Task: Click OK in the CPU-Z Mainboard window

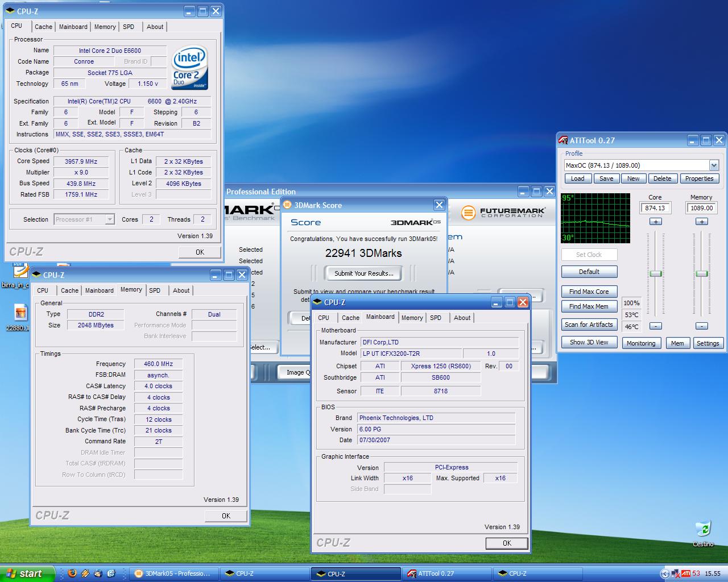Action: coord(507,543)
